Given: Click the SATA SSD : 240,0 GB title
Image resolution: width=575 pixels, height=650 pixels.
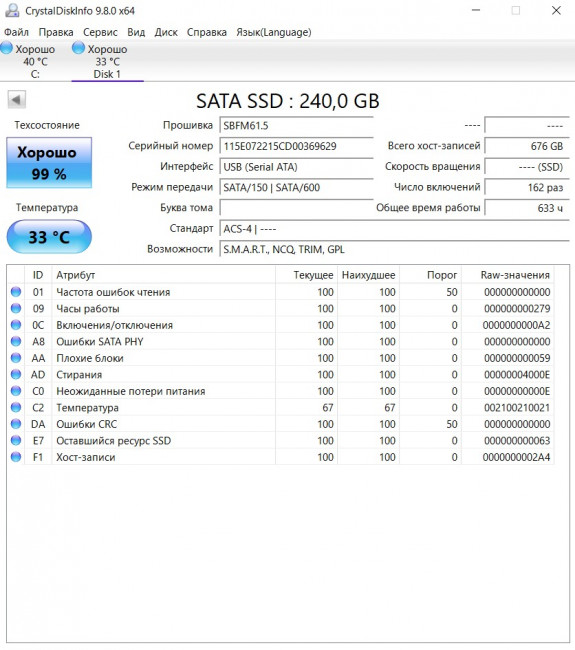Looking at the screenshot, I should (x=288, y=101).
